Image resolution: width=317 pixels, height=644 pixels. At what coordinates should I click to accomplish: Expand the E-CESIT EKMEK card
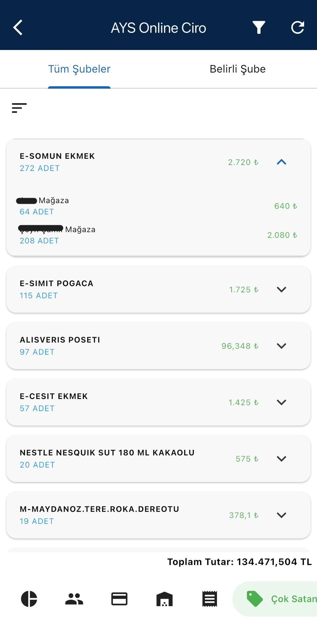click(281, 402)
